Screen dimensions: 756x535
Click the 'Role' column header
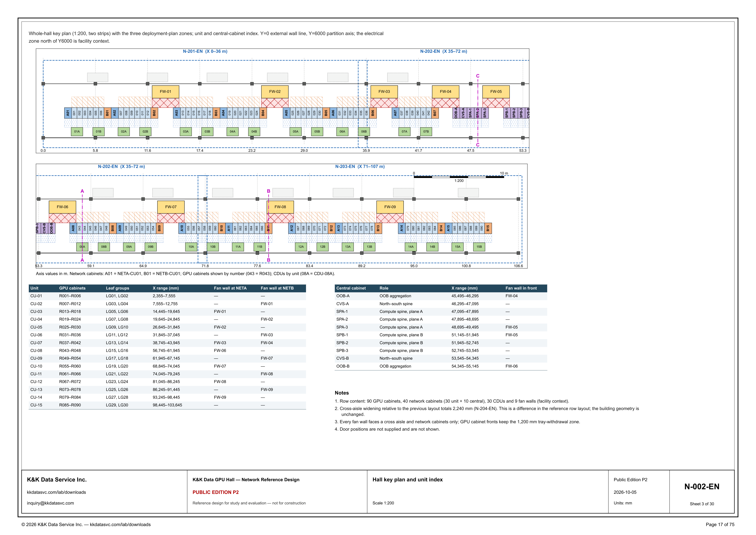click(384, 288)
